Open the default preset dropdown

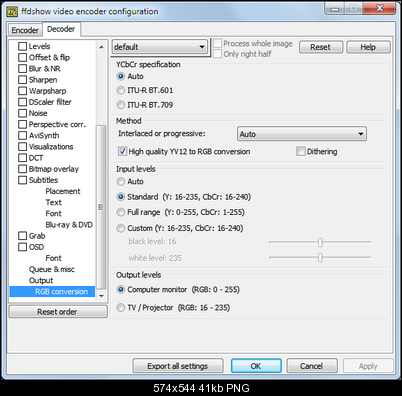pos(159,47)
